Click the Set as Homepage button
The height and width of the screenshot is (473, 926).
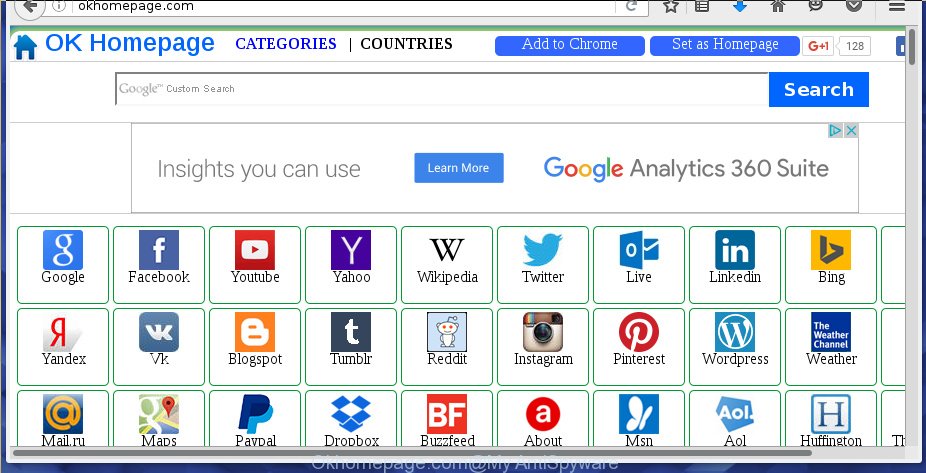(725, 45)
